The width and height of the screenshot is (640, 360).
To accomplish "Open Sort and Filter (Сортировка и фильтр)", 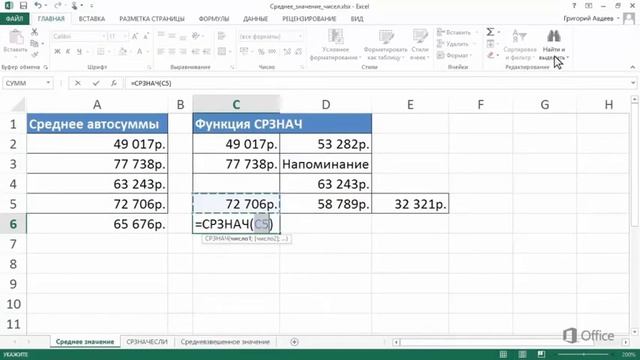I will [520, 45].
